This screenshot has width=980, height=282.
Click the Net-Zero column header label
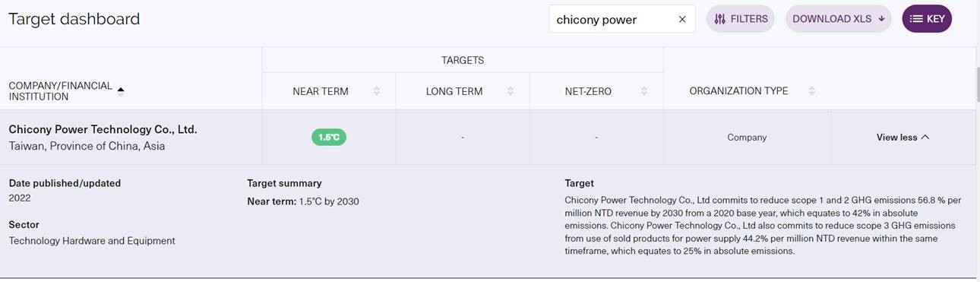pyautogui.click(x=588, y=91)
